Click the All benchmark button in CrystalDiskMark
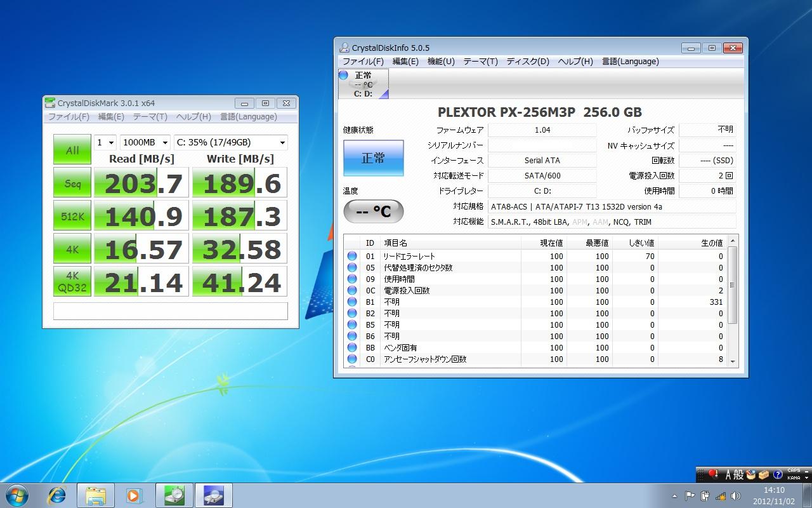 point(72,150)
